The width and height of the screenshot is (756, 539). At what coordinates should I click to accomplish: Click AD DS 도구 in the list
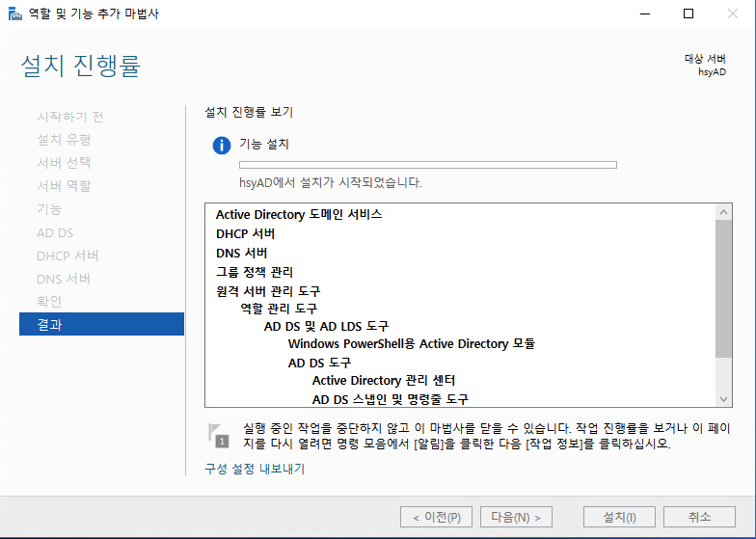coord(320,363)
